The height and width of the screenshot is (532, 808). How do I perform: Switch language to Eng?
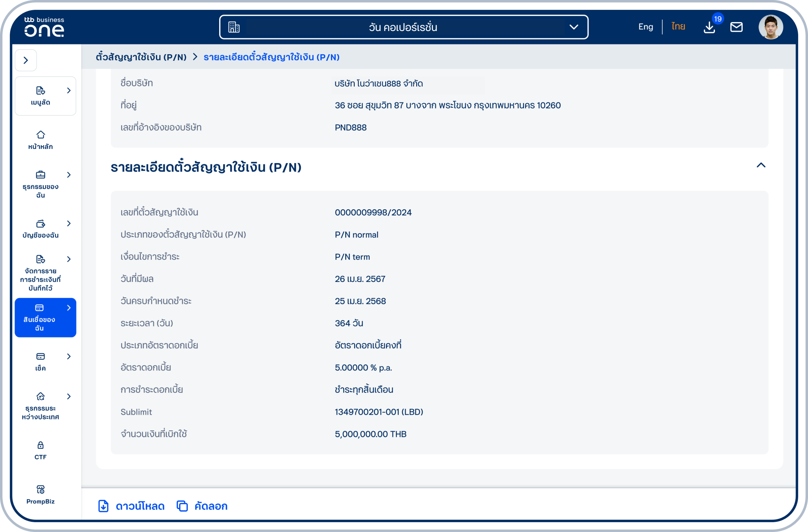[645, 27]
